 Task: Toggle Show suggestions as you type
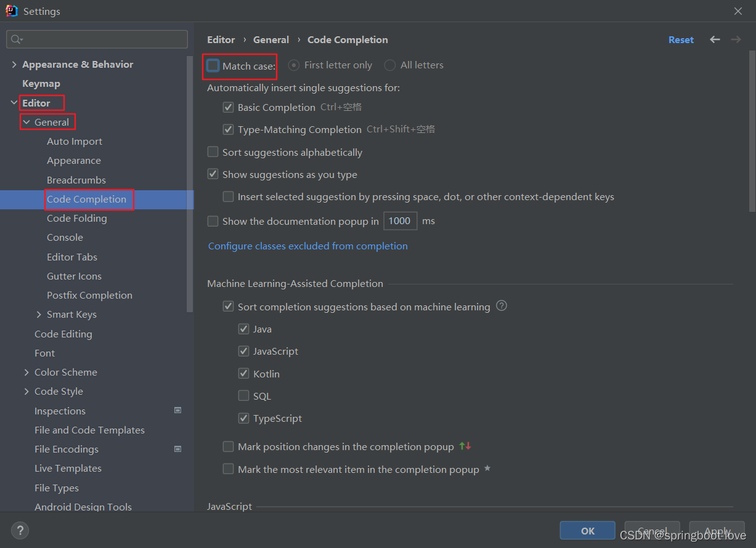coord(213,174)
